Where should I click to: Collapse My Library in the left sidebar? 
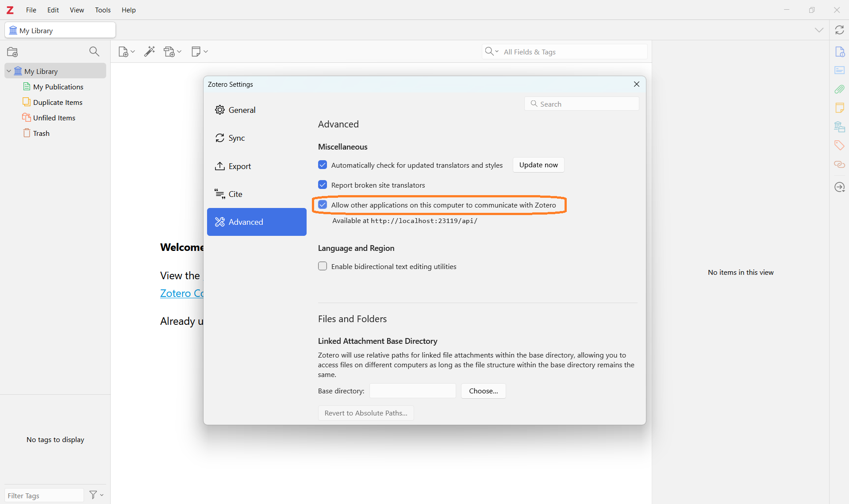9,70
